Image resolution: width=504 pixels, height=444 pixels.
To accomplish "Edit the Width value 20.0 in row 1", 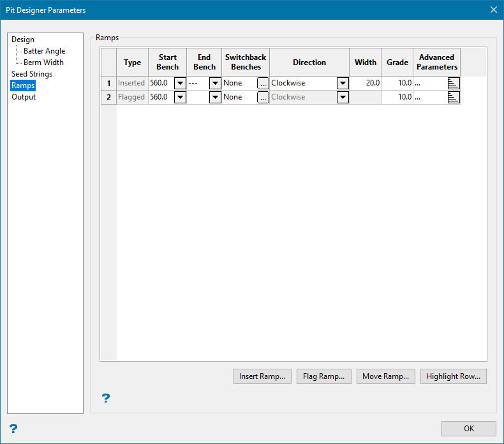I will pyautogui.click(x=366, y=83).
